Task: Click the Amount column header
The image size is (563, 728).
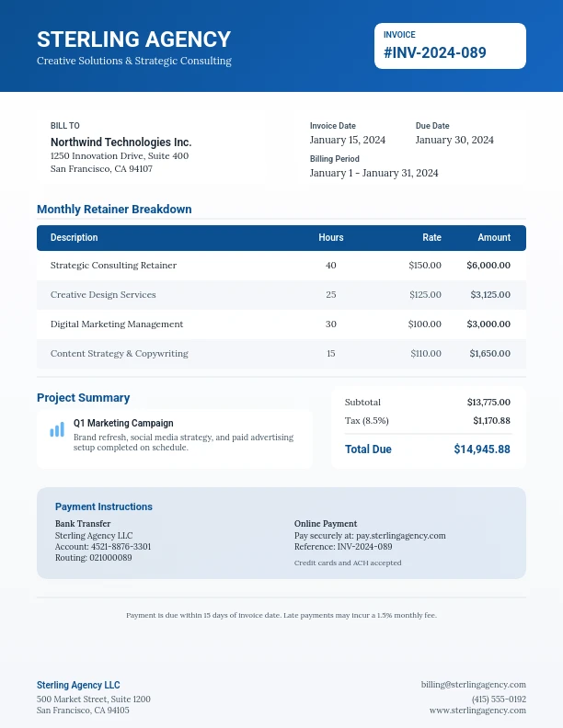Action: point(493,237)
